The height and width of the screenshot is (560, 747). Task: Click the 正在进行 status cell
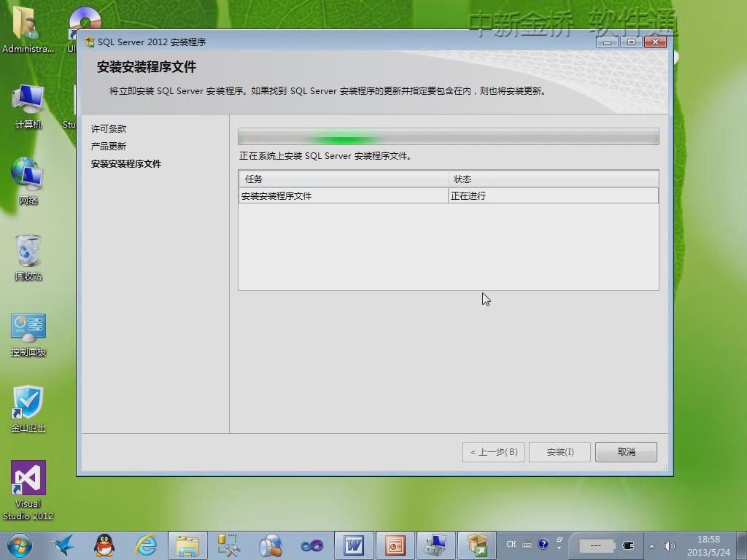(553, 195)
